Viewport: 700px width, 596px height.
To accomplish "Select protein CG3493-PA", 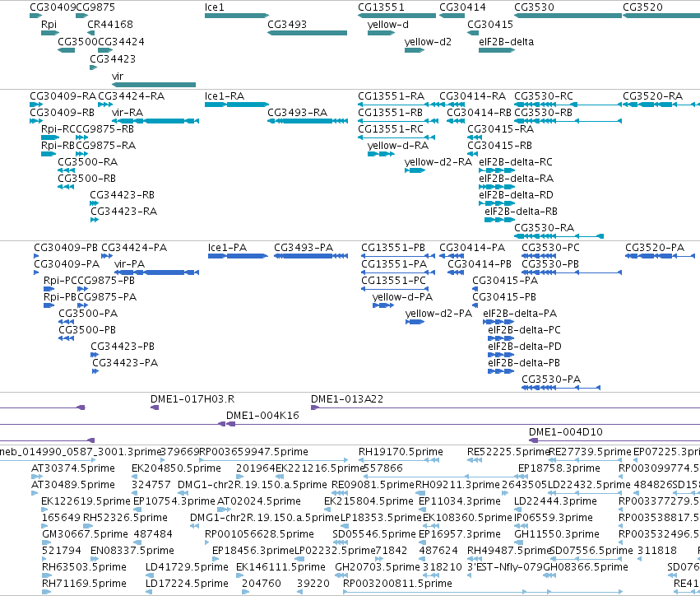I will point(311,256).
